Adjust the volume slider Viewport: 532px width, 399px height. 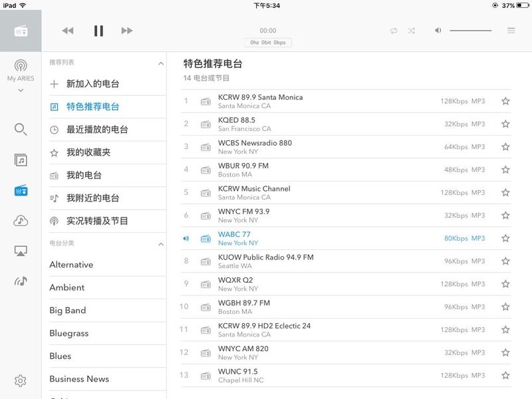coord(471,31)
